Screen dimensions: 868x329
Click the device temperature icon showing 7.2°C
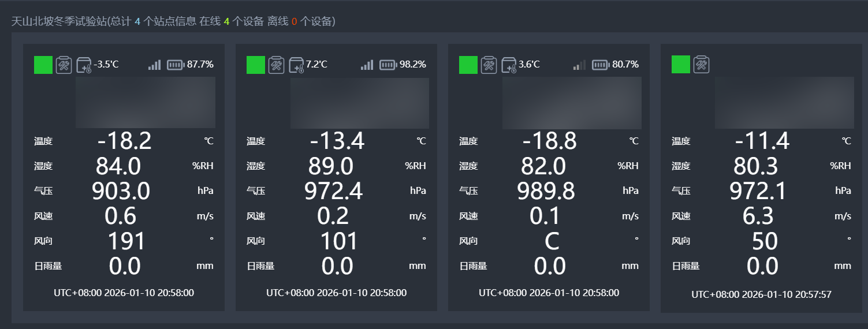[297, 65]
